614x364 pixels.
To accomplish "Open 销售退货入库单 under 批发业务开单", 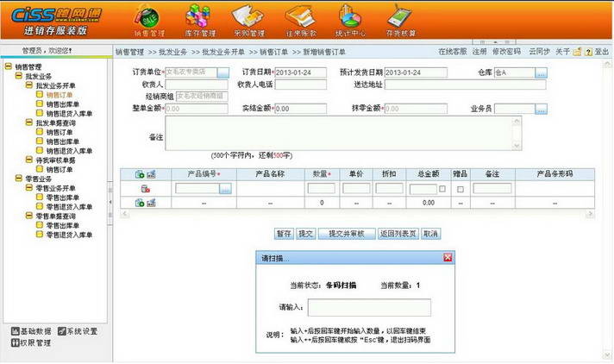I will (x=69, y=114).
